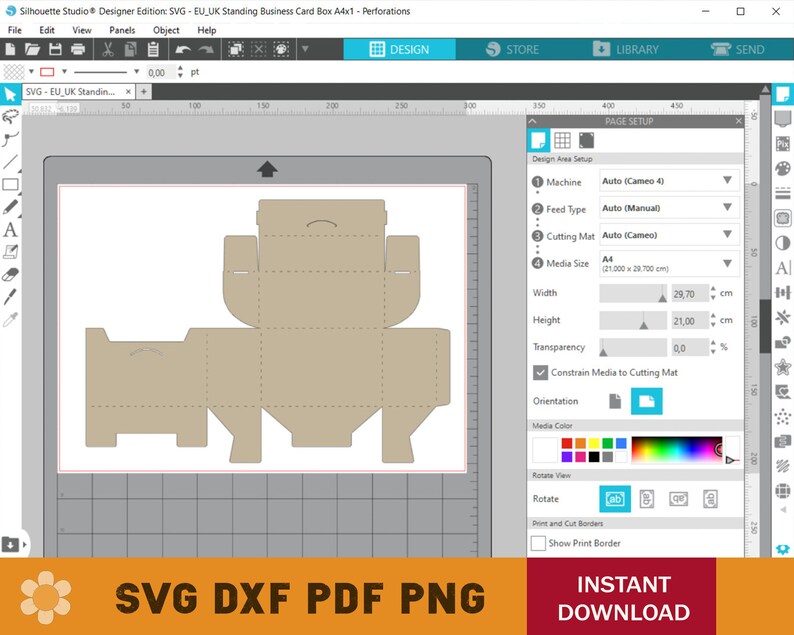794x635 pixels.
Task: Set view rotation to normal ab
Action: pyautogui.click(x=615, y=499)
